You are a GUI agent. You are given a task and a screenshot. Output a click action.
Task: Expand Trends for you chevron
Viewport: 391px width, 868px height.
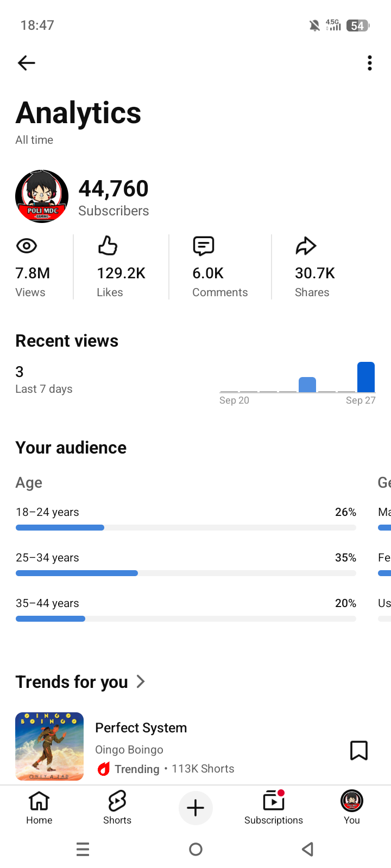coord(141,681)
